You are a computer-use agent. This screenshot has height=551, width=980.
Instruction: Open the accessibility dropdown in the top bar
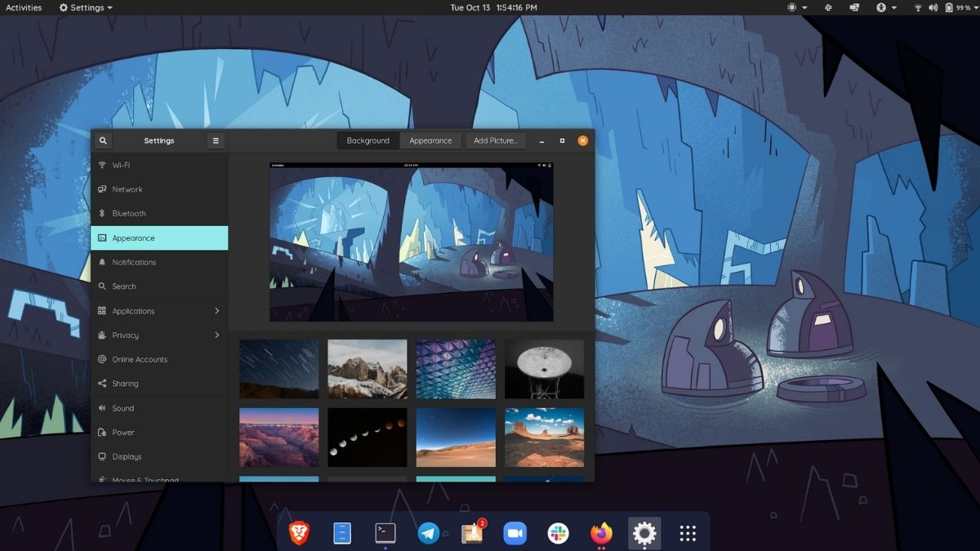tap(882, 7)
